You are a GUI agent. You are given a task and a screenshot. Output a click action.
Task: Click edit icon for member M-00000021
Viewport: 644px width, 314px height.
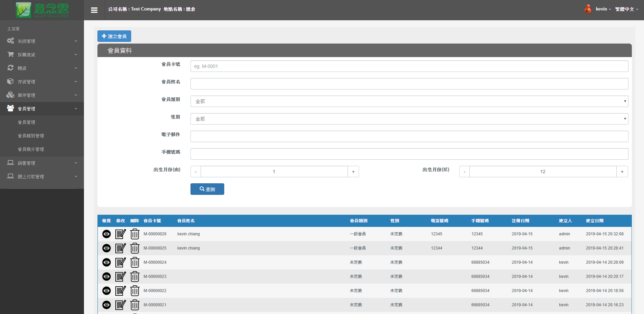120,305
